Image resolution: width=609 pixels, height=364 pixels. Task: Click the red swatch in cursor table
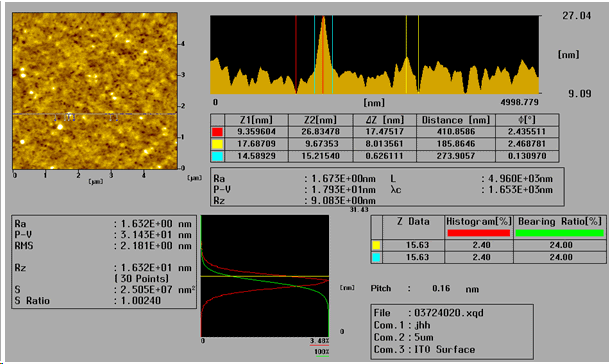(218, 132)
